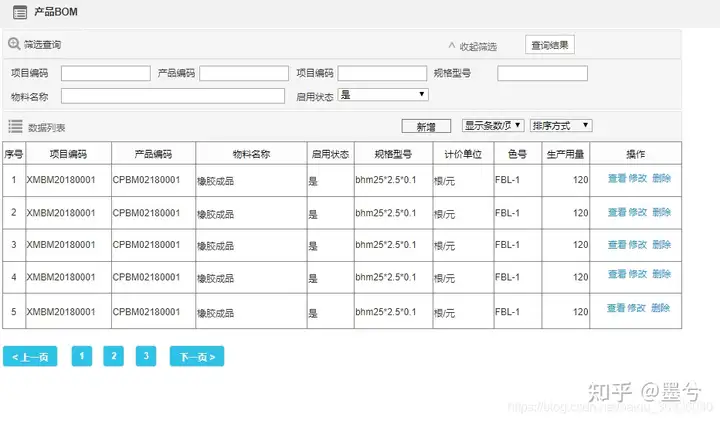This screenshot has width=720, height=421.
Task: Open the 显示条数/页 dropdown
Action: 493,125
